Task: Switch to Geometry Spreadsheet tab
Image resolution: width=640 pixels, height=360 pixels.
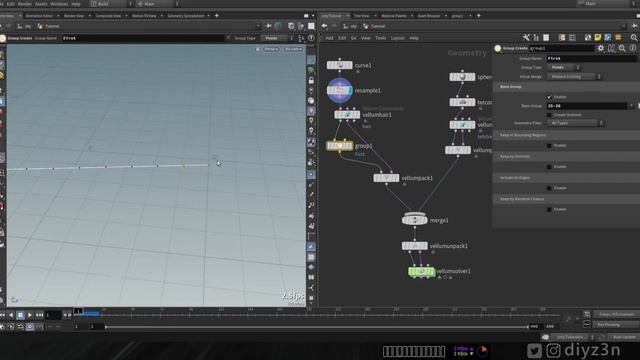Action: click(x=186, y=16)
